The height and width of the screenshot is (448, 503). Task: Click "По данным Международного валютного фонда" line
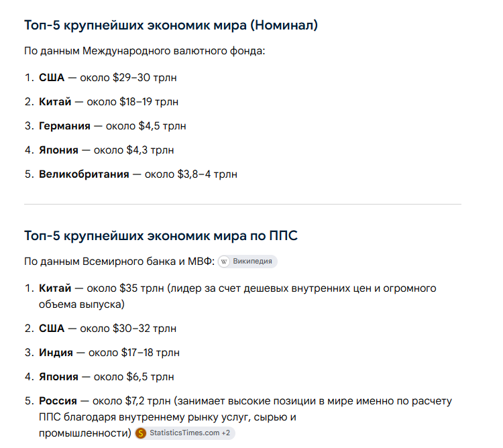[145, 51]
